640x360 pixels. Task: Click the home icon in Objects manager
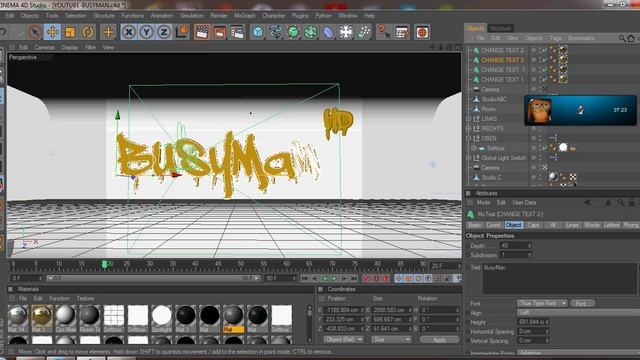pos(631,38)
